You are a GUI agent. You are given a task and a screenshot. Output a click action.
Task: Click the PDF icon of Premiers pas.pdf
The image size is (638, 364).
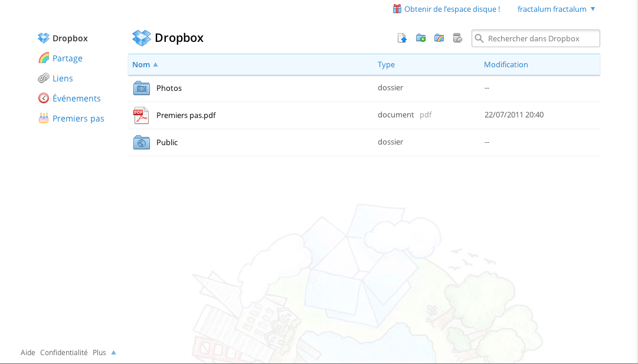coord(141,116)
